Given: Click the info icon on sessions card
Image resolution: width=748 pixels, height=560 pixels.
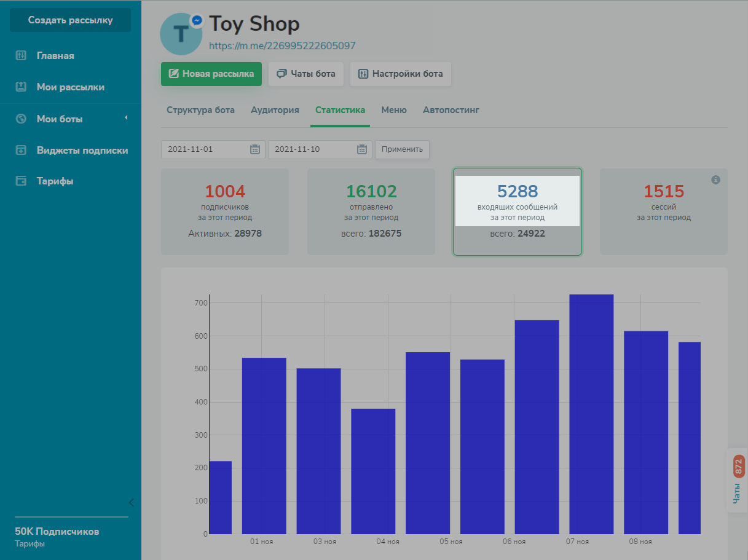Looking at the screenshot, I should [715, 180].
